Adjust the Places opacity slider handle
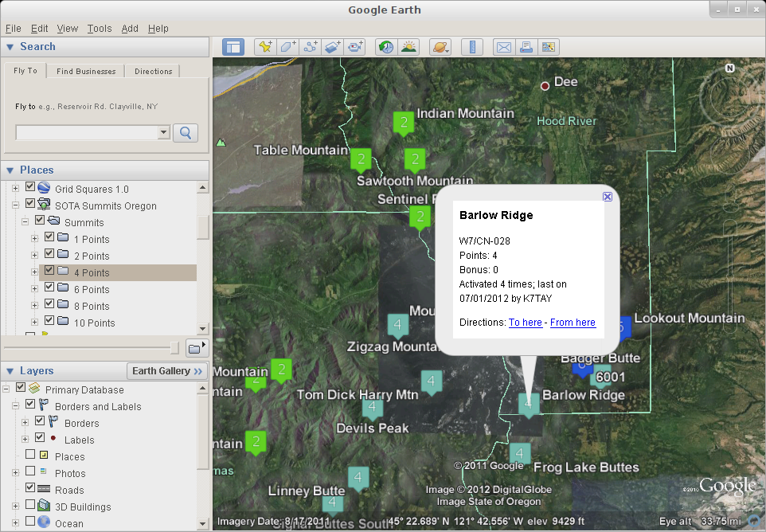 (174, 348)
